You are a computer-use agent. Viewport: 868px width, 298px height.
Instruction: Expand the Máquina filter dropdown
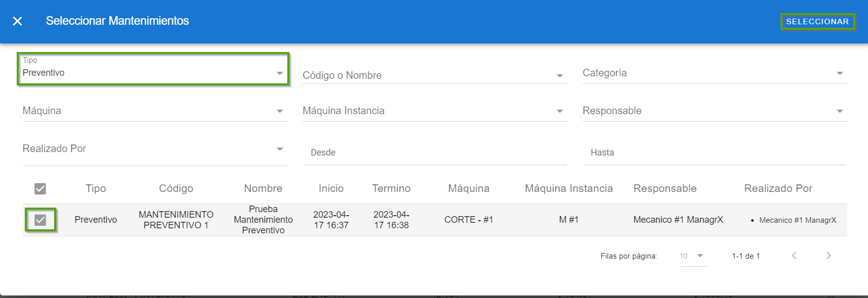tap(154, 111)
